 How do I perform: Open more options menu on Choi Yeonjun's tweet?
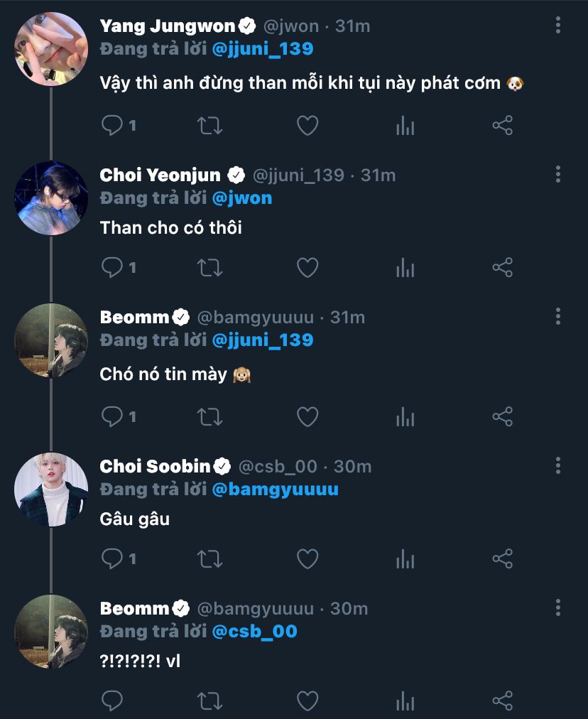[x=558, y=174]
